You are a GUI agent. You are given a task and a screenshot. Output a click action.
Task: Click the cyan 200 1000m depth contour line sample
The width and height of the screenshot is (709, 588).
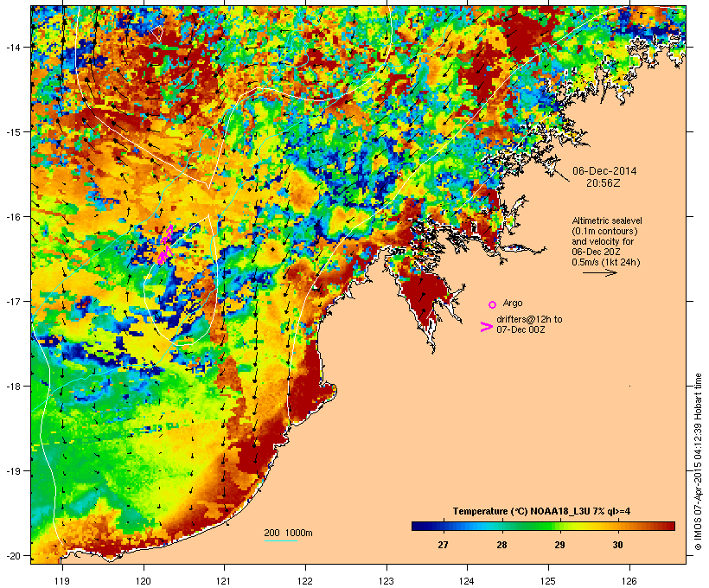coord(280,540)
